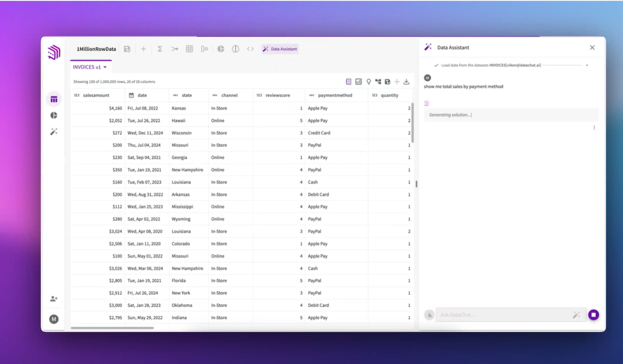The width and height of the screenshot is (623, 364).
Task: Click the DataChat logo at top left
Action: [x=54, y=53]
